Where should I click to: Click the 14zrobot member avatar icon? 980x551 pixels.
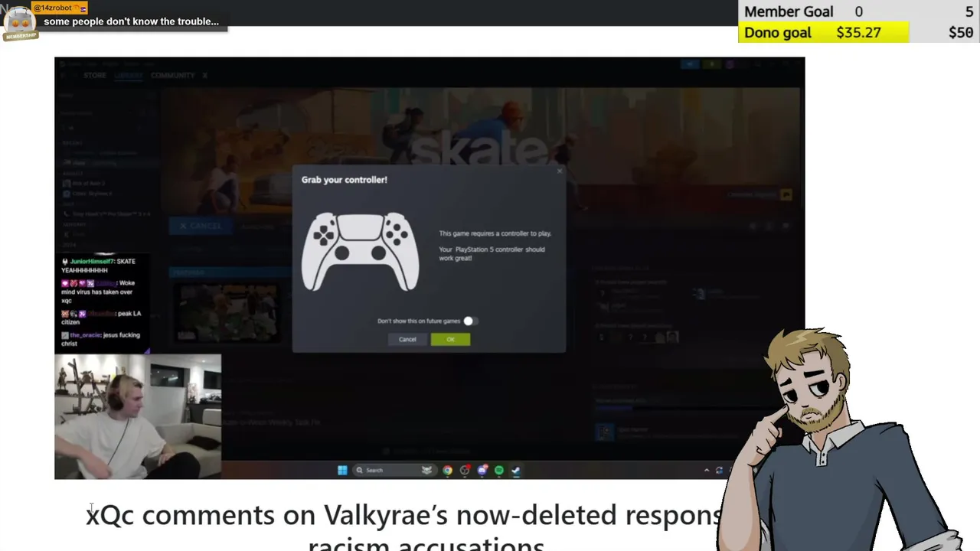coord(20,21)
